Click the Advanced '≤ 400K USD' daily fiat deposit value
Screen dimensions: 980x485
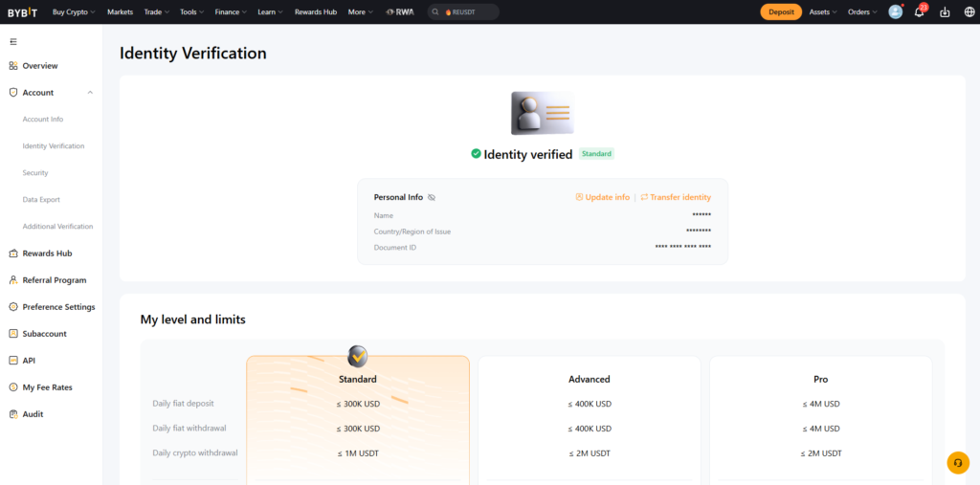point(590,404)
